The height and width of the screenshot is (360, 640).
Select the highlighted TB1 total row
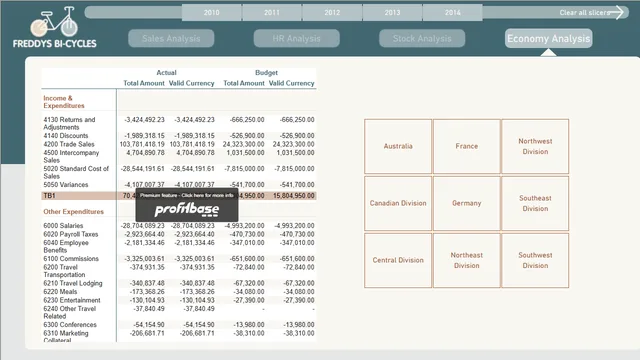click(x=179, y=196)
